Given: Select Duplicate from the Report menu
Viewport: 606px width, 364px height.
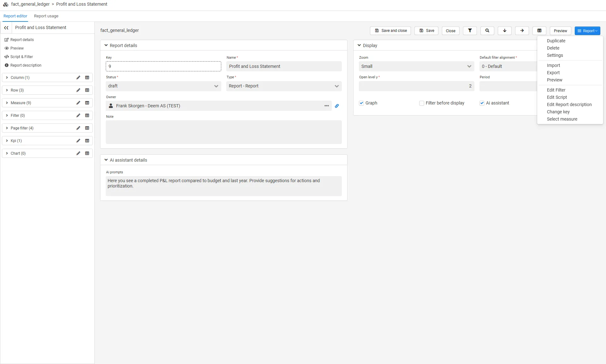Looking at the screenshot, I should click(x=556, y=41).
